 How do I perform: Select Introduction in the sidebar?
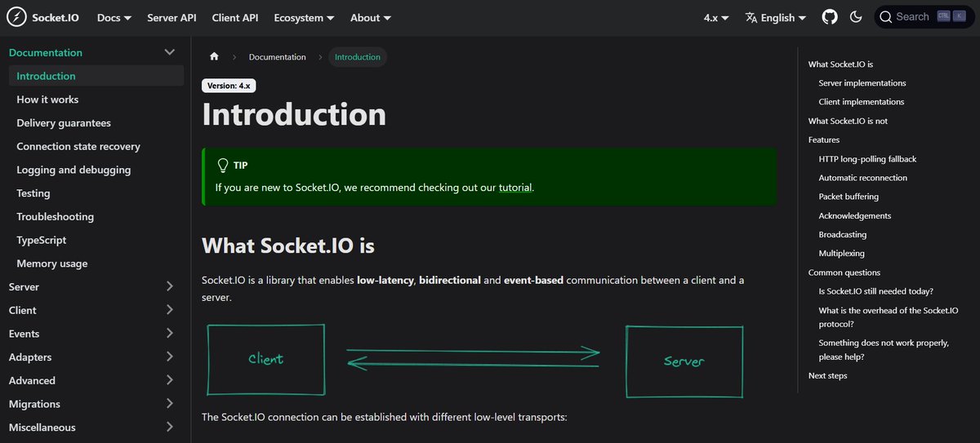96,76
